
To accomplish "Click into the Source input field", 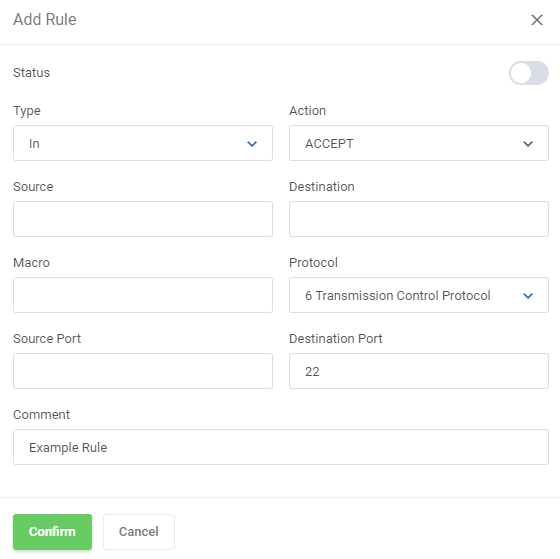I will (143, 219).
